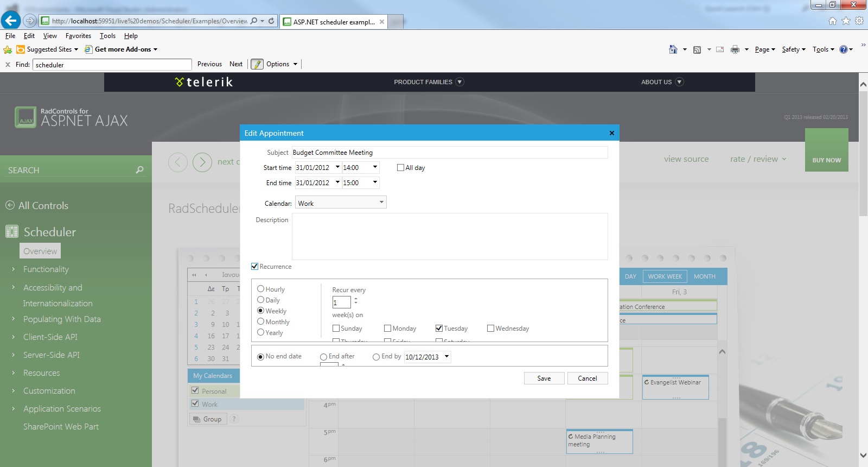This screenshot has height=467, width=868.
Task: Click the sidebar SEARCH magnifier icon
Action: click(140, 170)
